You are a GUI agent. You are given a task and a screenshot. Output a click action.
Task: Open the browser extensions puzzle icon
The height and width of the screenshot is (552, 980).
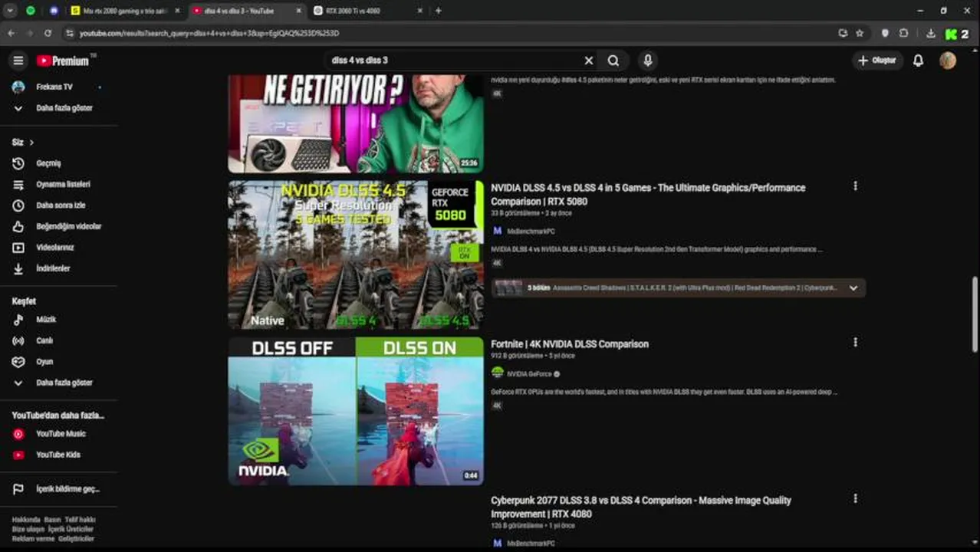[x=903, y=33]
